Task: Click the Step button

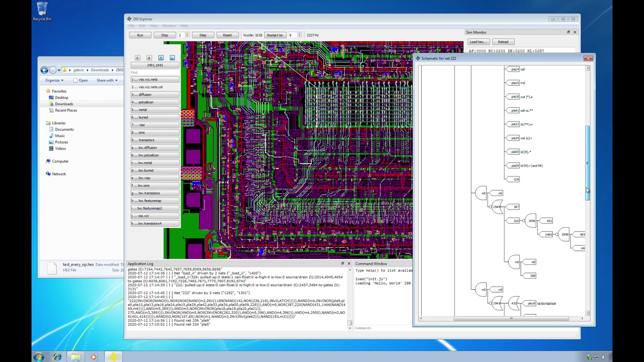Action: point(203,35)
